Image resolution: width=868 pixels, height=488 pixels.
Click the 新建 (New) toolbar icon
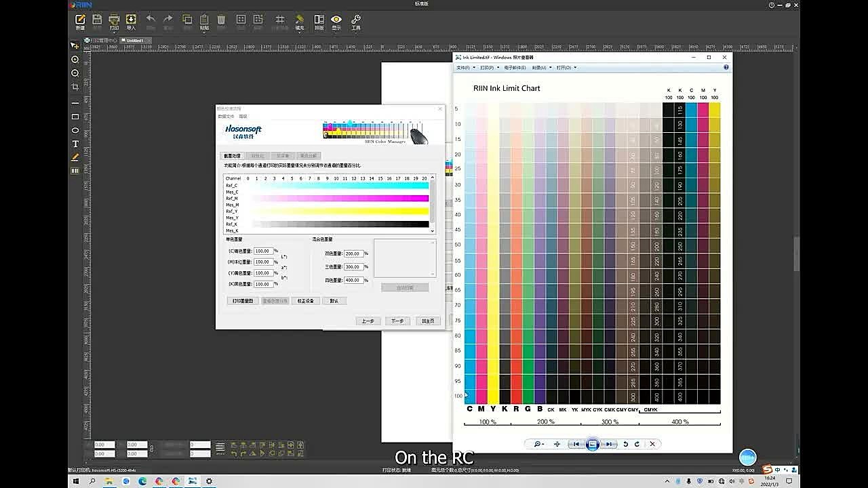click(x=80, y=22)
